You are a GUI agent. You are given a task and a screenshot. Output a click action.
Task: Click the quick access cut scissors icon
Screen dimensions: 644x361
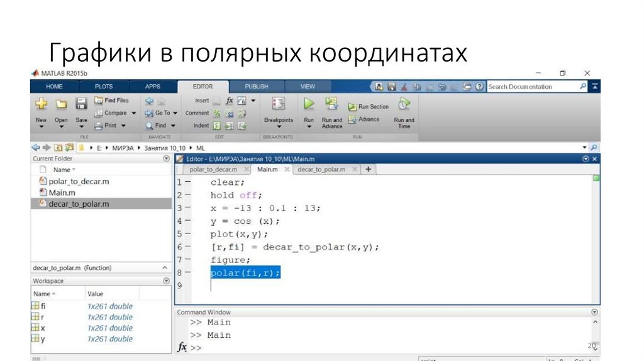click(404, 87)
